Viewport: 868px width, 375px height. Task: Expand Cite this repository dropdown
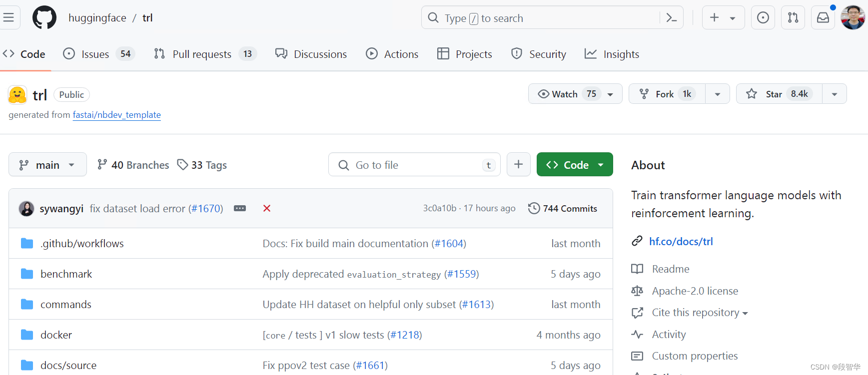pos(700,313)
